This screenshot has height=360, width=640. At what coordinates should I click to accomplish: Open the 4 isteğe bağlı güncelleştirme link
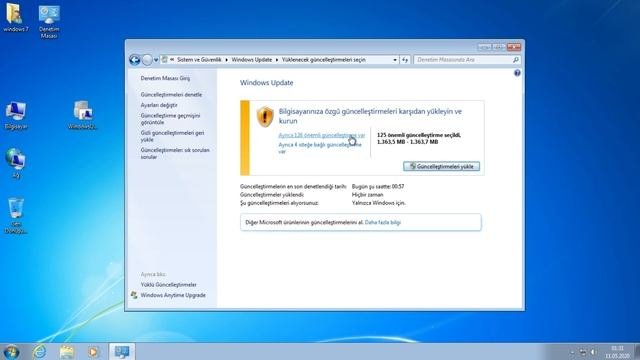[320, 148]
